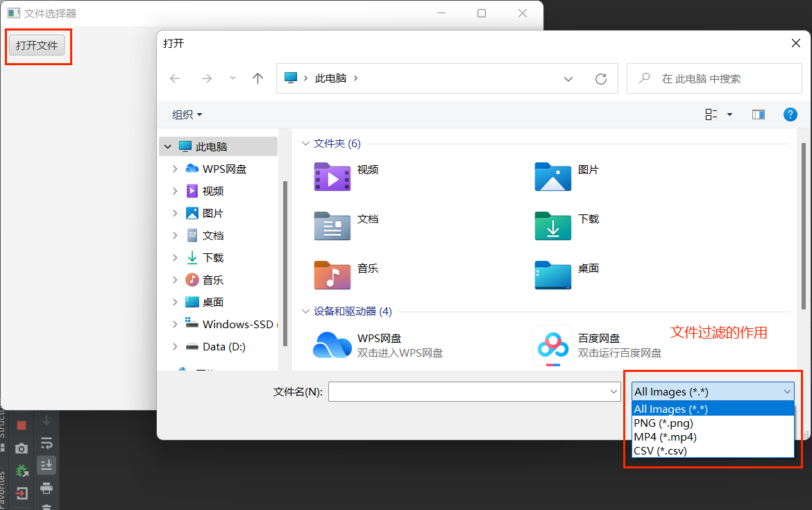Open help with the question mark icon

click(x=790, y=114)
